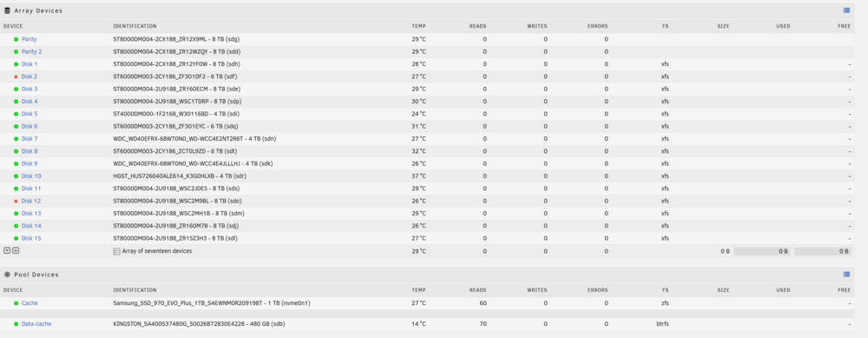This screenshot has width=868, height=338.
Task: Click the Pool Devices header icon
Action: [x=7, y=275]
